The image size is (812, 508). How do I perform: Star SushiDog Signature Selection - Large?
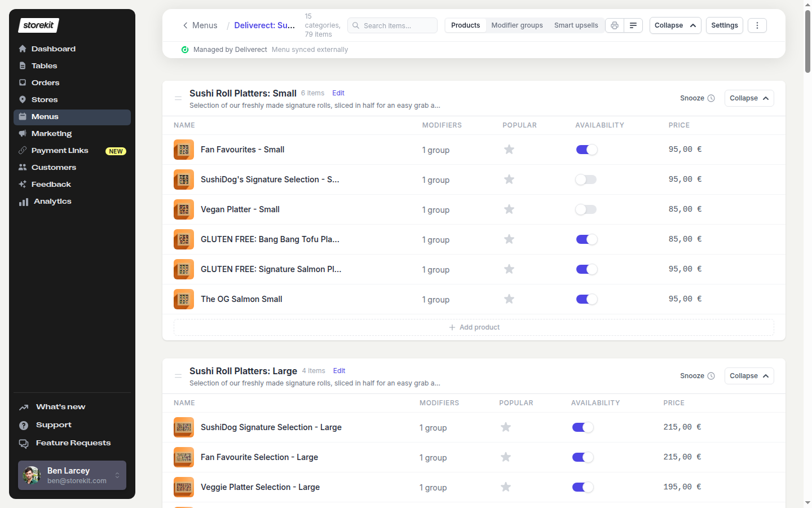pos(506,427)
